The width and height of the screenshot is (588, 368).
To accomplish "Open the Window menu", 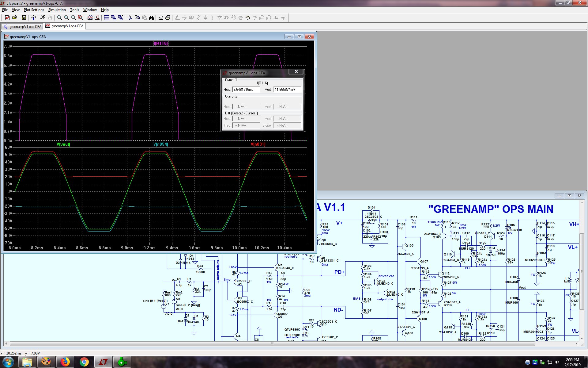I will (x=90, y=10).
